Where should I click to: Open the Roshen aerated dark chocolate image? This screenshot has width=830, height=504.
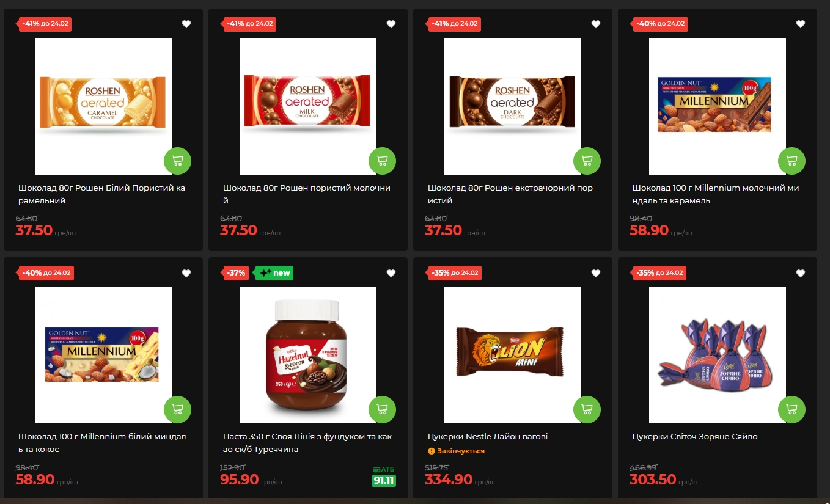(x=512, y=106)
